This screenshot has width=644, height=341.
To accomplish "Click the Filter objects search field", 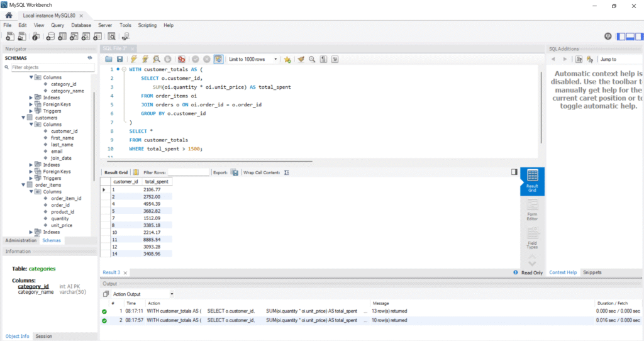I will coord(53,67).
